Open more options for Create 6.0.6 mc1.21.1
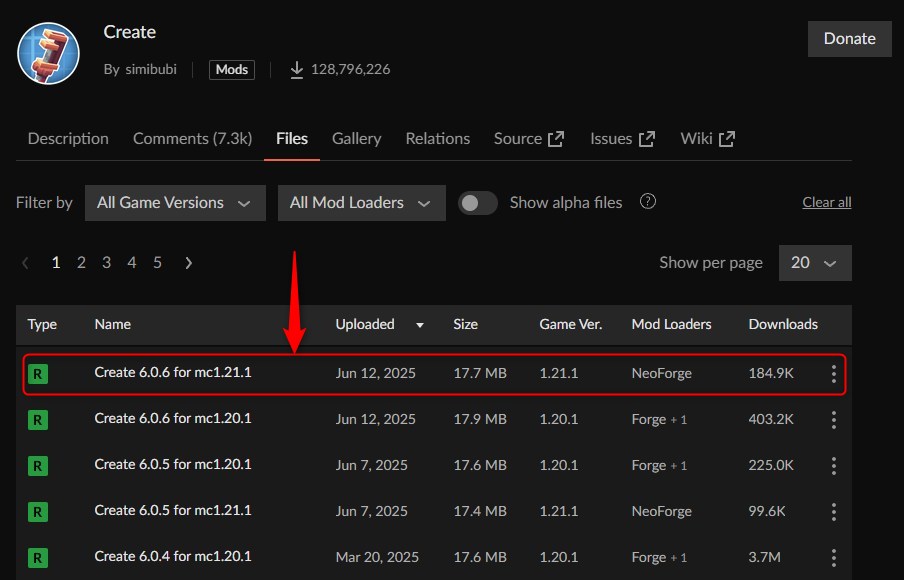Image resolution: width=904 pixels, height=580 pixels. [834, 374]
